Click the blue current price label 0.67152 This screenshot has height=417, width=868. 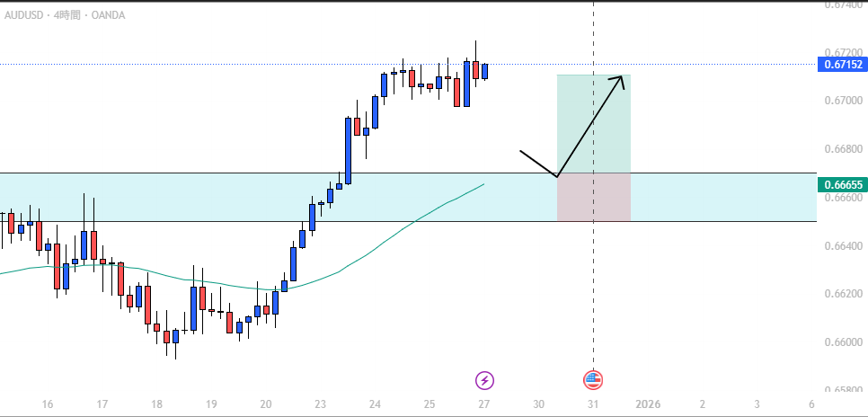(x=843, y=65)
